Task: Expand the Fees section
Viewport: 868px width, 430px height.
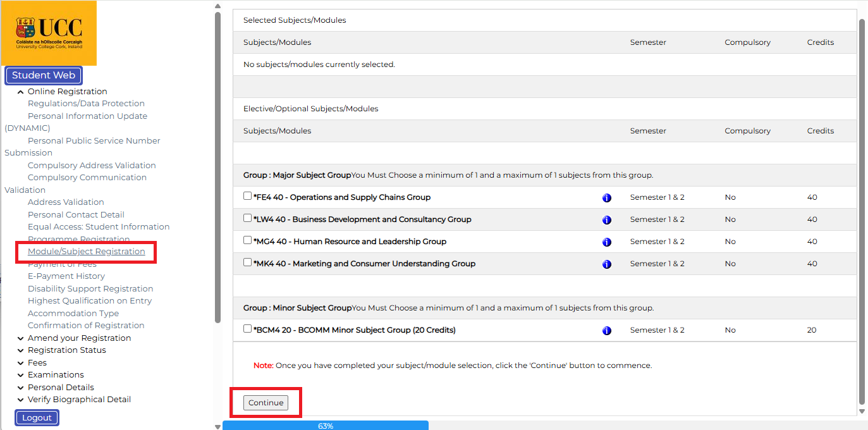Action: pos(21,363)
